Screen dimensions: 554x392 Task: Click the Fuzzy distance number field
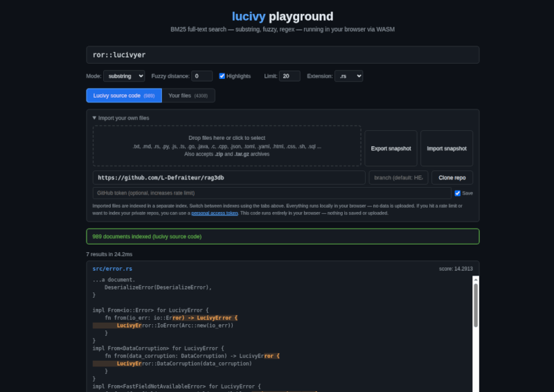coord(202,76)
